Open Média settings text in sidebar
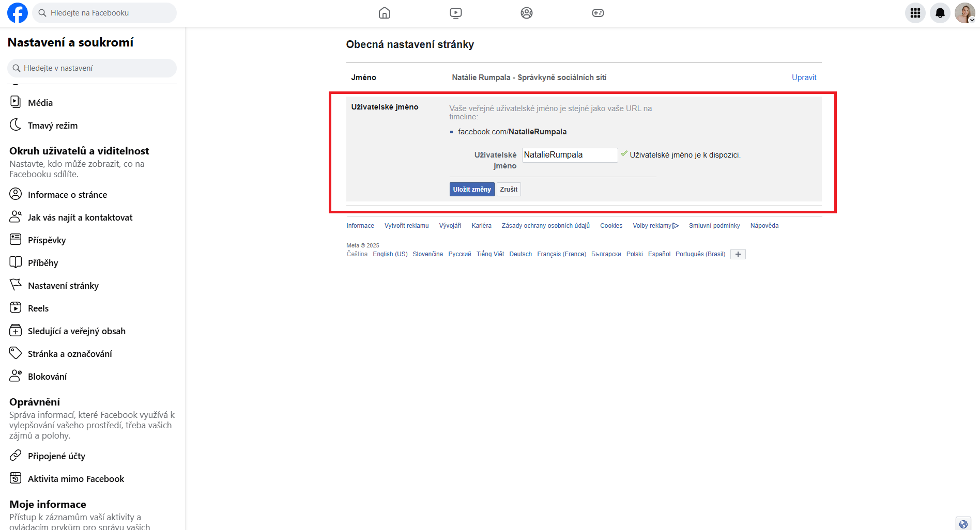Screen dimensions: 980x530 point(40,103)
